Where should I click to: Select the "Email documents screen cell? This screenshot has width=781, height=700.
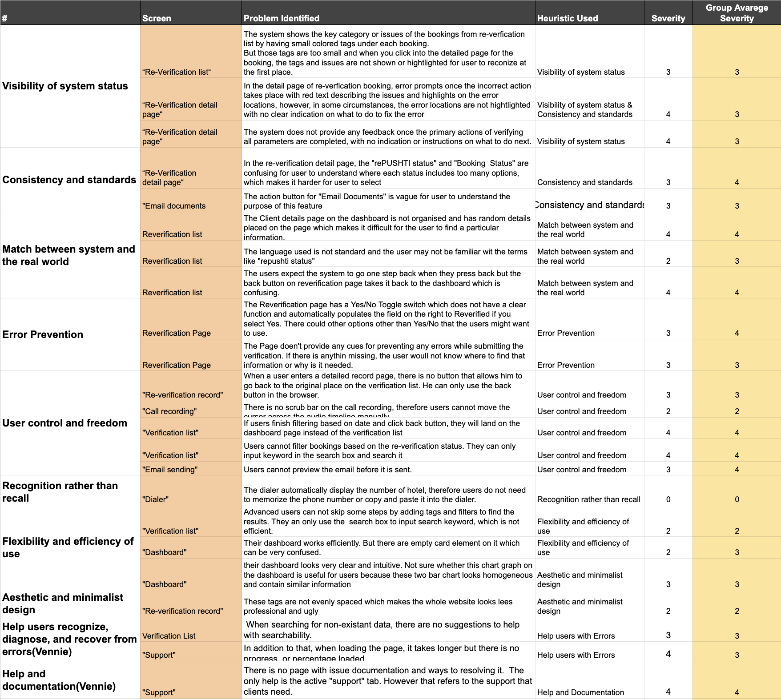pyautogui.click(x=191, y=200)
